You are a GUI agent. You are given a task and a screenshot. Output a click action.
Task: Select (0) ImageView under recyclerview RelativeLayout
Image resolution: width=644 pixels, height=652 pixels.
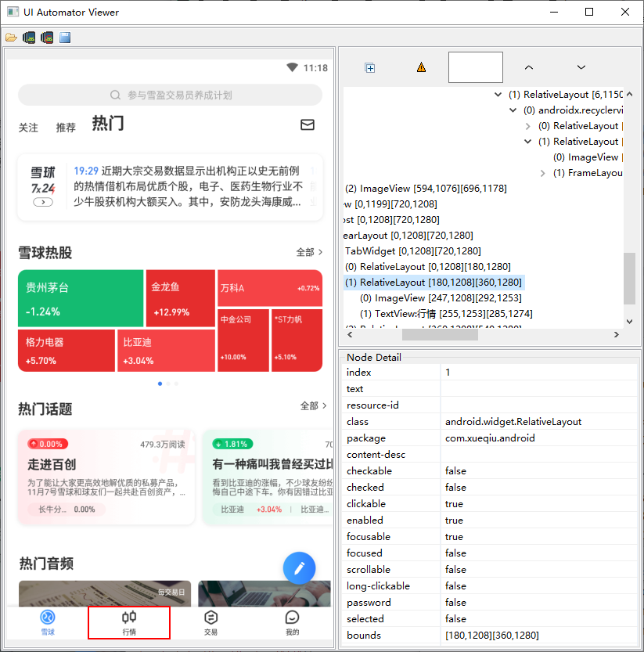588,157
